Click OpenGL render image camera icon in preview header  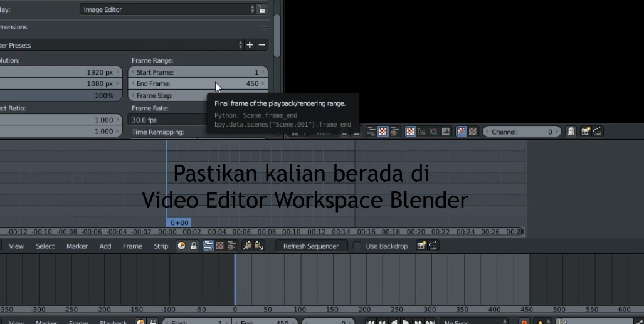pyautogui.click(x=585, y=132)
